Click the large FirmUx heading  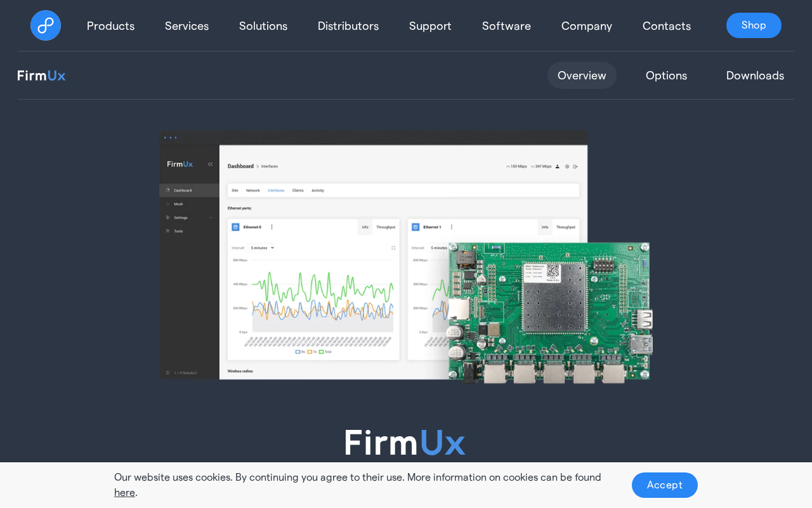coord(405,443)
